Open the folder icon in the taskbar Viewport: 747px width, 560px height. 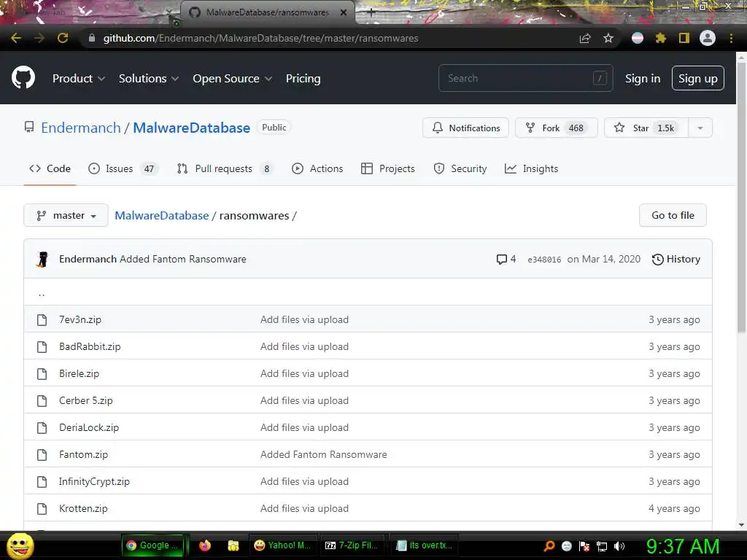233,545
